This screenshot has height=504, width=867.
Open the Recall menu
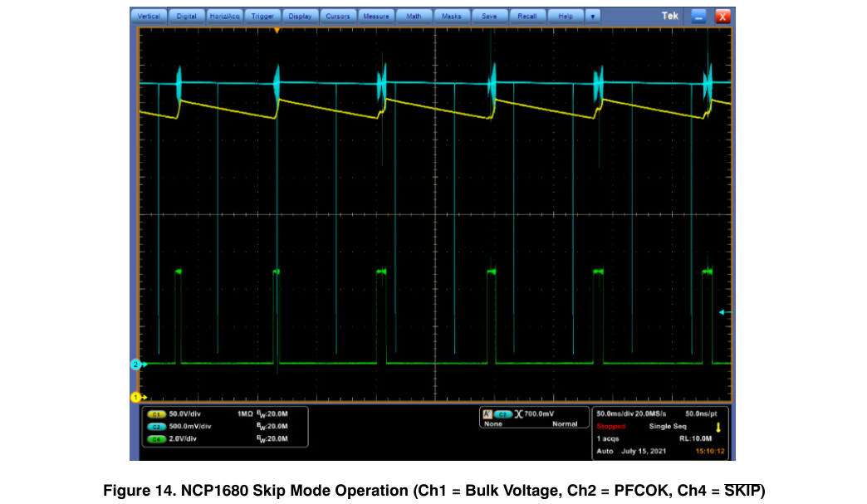(527, 16)
